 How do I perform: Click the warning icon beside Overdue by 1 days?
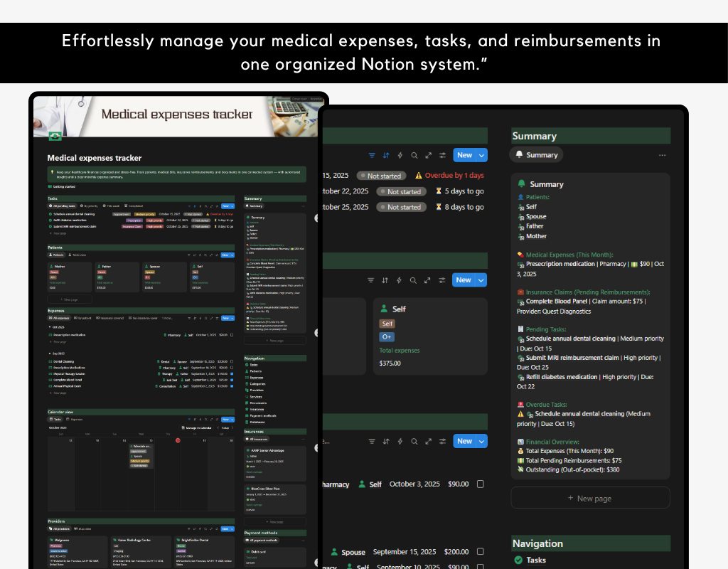point(418,176)
